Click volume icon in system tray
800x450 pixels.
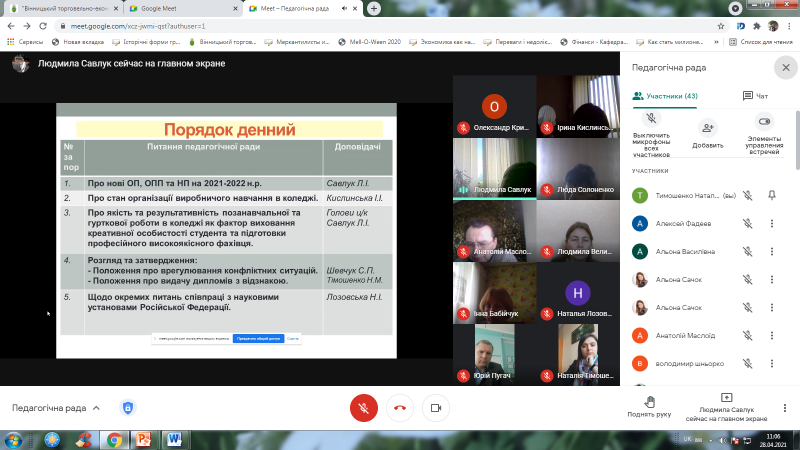coord(722,440)
